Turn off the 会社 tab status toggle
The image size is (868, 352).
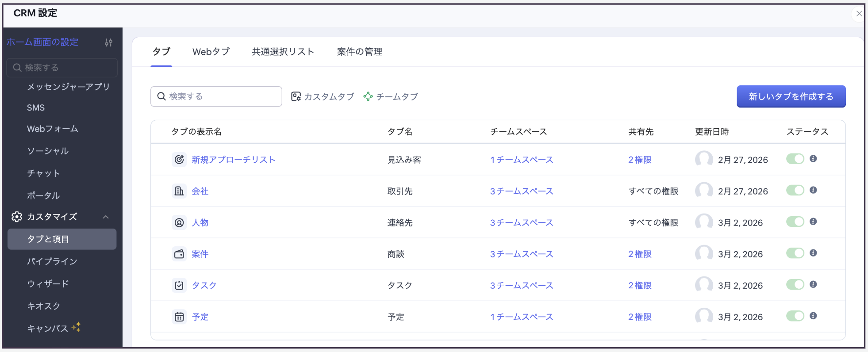coord(795,191)
